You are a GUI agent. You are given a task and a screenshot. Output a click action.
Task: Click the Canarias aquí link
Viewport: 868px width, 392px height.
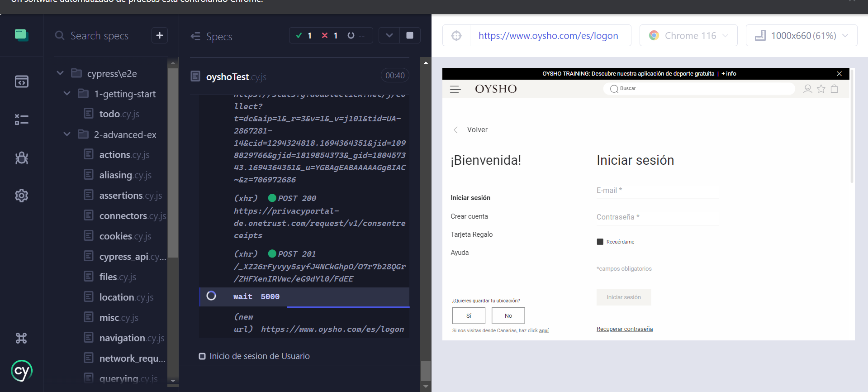[x=544, y=330]
